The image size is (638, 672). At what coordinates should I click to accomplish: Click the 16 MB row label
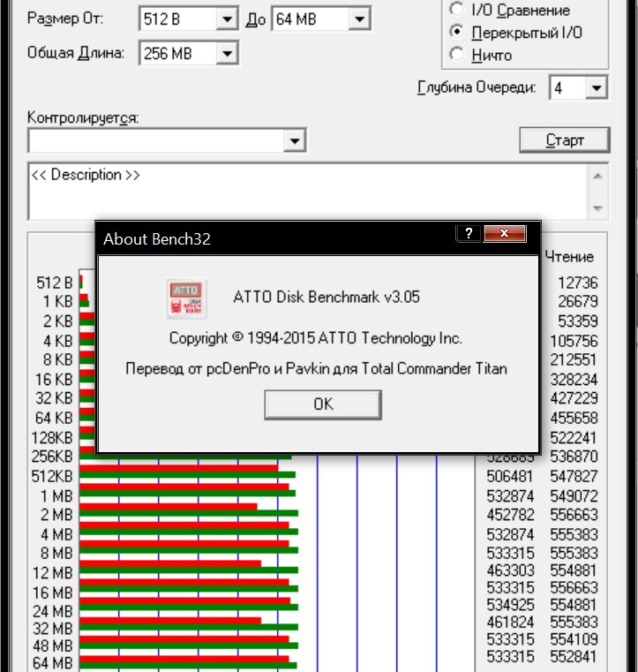click(x=53, y=593)
